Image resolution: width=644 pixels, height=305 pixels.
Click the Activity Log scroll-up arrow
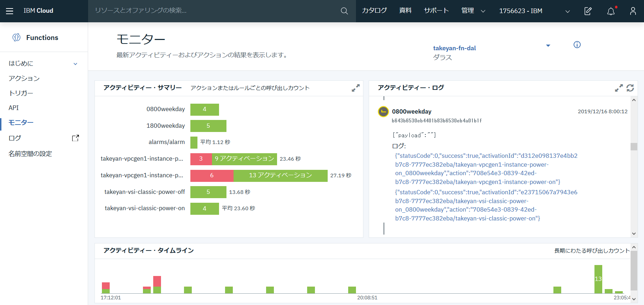point(634,100)
